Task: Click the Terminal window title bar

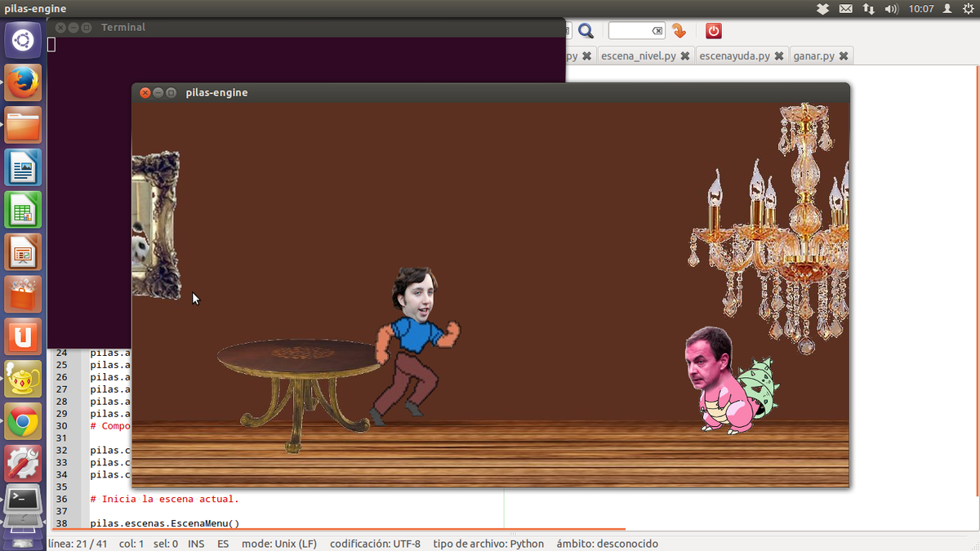Action: pos(306,27)
